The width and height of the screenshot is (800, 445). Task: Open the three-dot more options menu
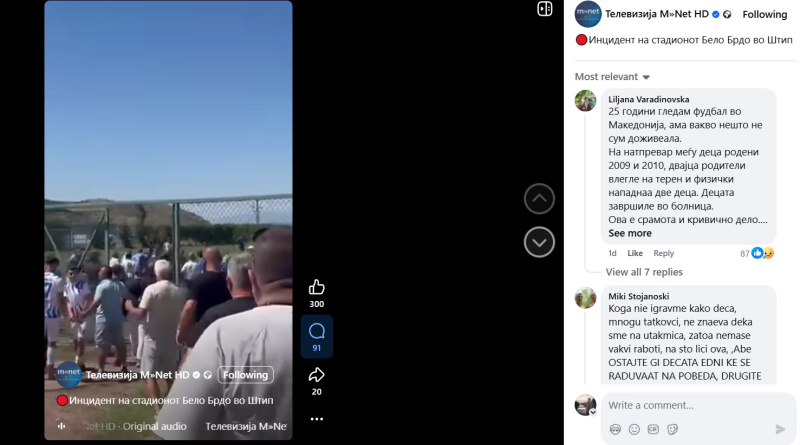click(316, 419)
